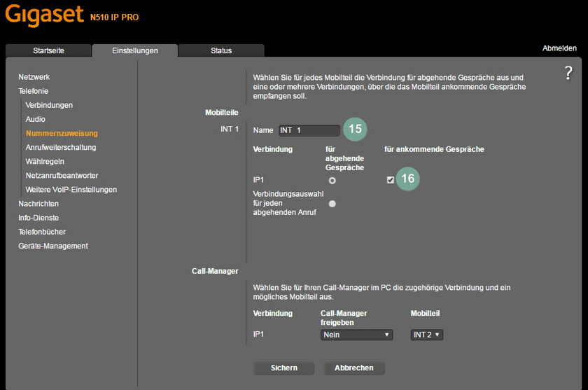The width and height of the screenshot is (588, 390).
Task: Select connection choice per outgoing call radio
Action: coord(332,204)
